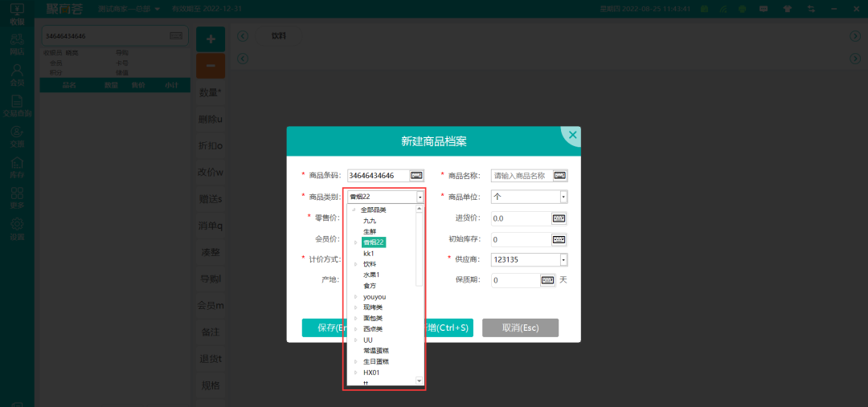Open the 商品单位 dropdown
Viewport: 868px width, 407px height.
click(x=563, y=197)
